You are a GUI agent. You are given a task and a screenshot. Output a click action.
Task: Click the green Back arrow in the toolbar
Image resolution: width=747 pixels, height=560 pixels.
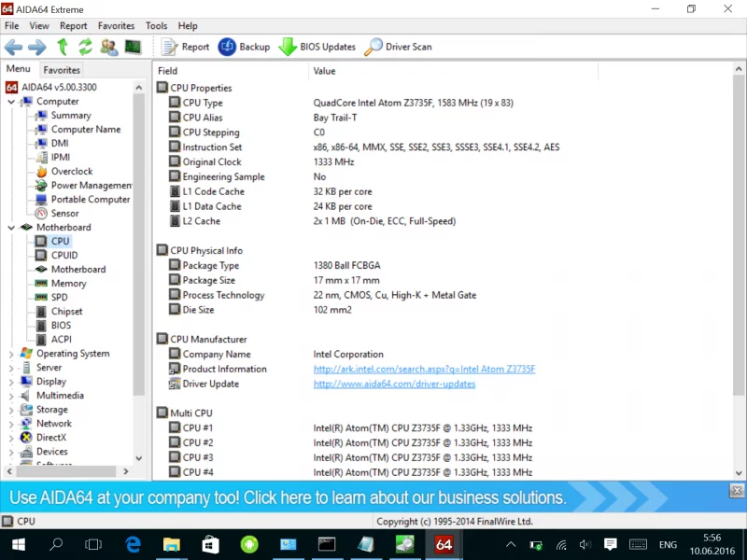pos(14,47)
